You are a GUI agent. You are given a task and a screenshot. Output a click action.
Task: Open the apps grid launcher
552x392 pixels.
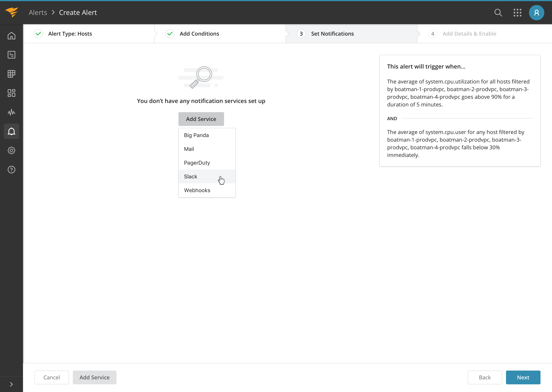(517, 13)
